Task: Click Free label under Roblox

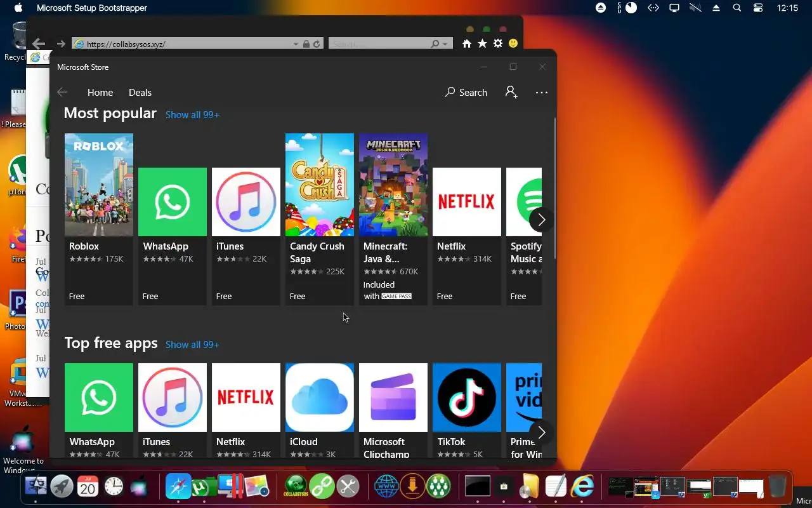Action: coord(77,297)
